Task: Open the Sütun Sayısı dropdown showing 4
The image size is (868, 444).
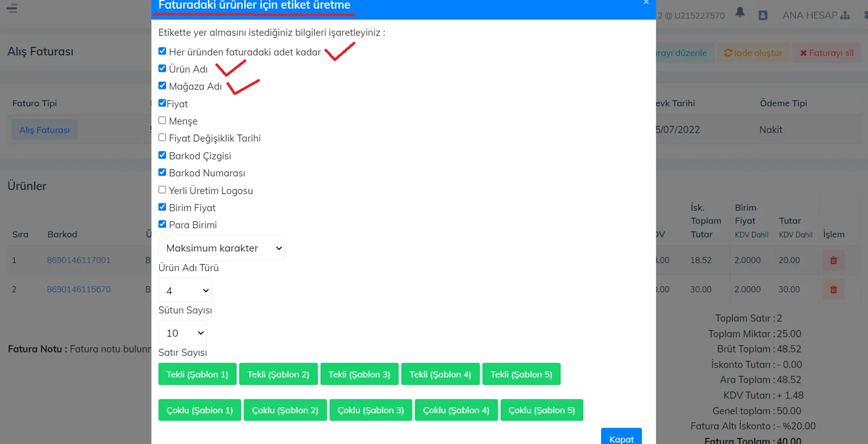Action: pyautogui.click(x=185, y=291)
